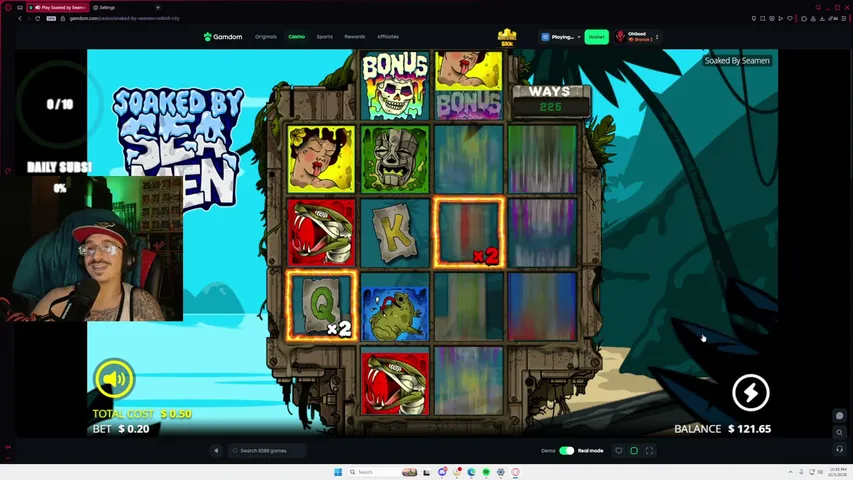Image resolution: width=853 pixels, height=480 pixels.
Task: Click the Windows taskbar Search box
Action: coord(382,472)
